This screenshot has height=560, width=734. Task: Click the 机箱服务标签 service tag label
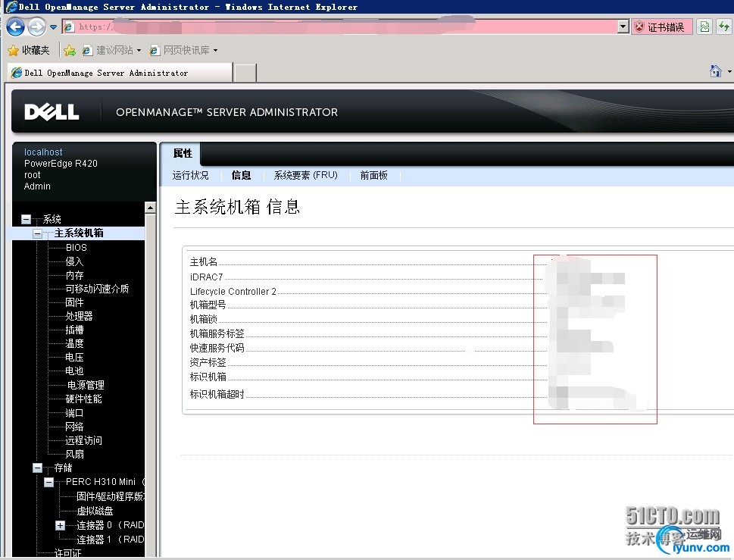tap(217, 333)
